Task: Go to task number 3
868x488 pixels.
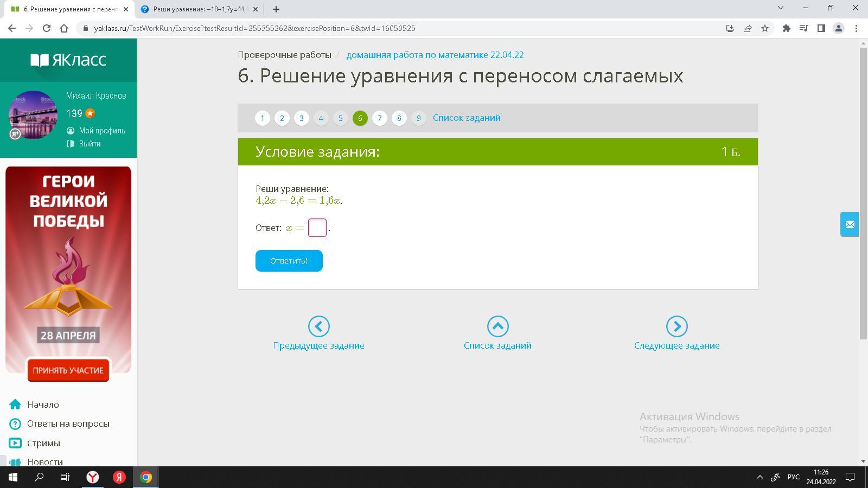Action: 302,118
